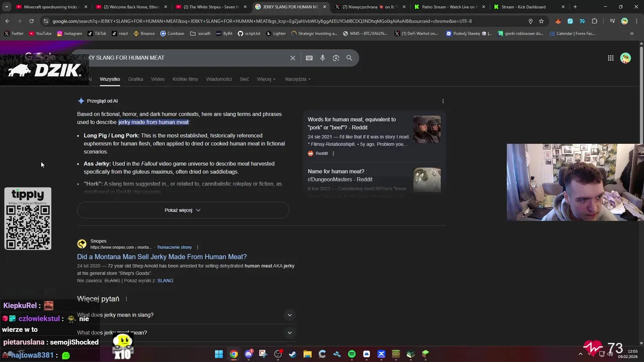Open Chrome extensions puzzle icon
The height and width of the screenshot is (362, 644).
(595, 21)
